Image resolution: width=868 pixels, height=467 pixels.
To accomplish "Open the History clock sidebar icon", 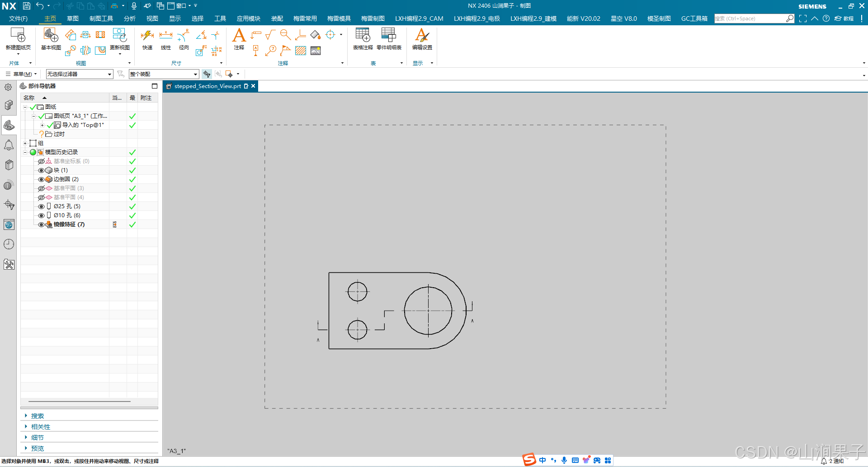I will 9,244.
